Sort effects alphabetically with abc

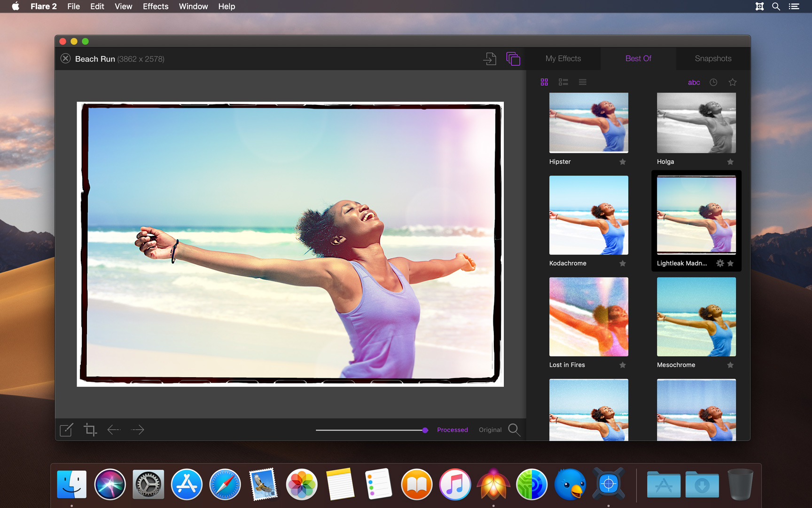(x=694, y=82)
